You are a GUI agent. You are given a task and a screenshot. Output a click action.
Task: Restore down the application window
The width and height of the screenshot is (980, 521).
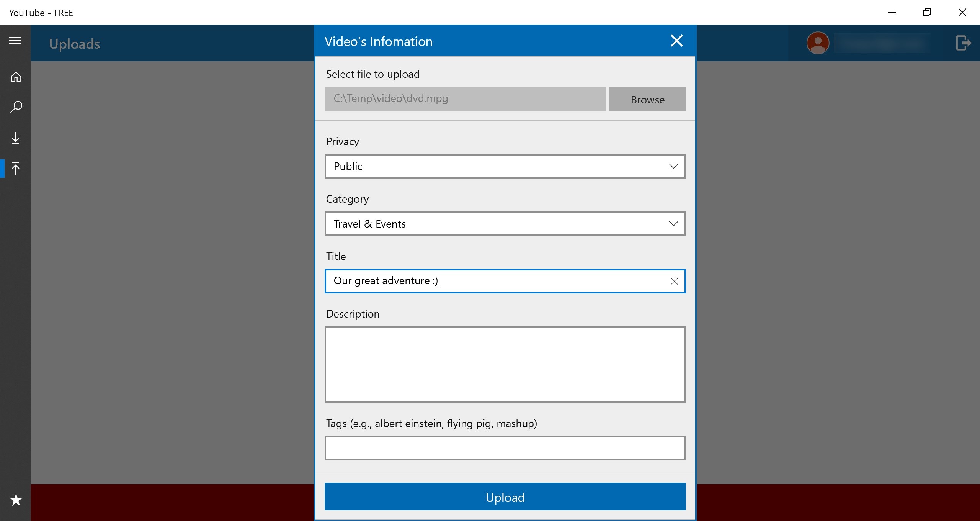[927, 13]
